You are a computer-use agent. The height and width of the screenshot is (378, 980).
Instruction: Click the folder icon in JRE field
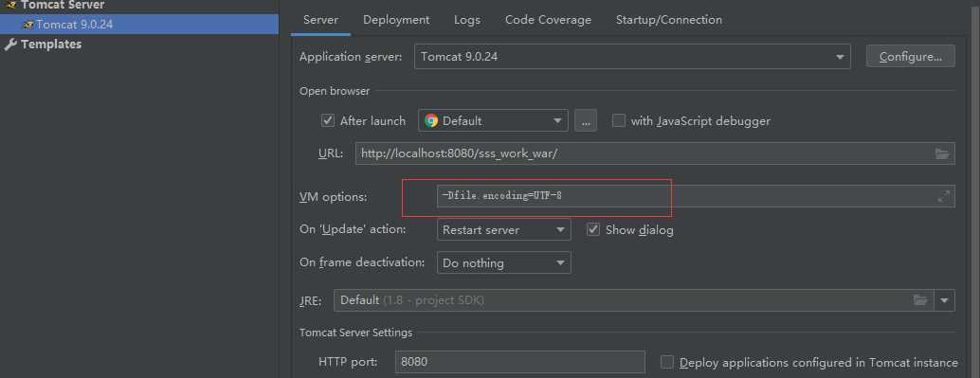920,300
